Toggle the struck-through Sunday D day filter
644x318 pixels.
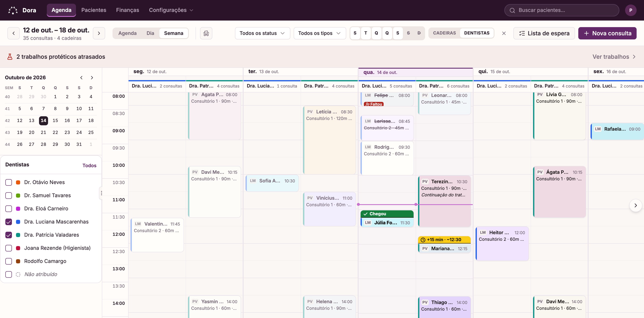pyautogui.click(x=419, y=33)
